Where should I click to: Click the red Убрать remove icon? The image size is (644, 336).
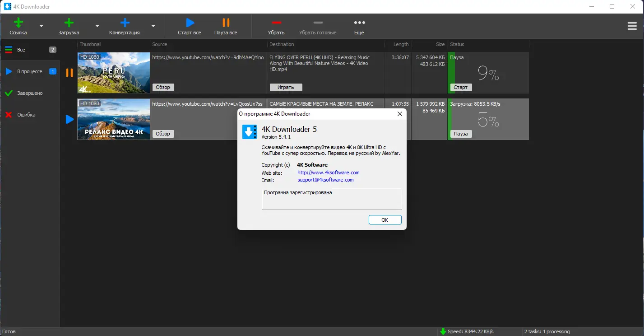[x=277, y=22]
